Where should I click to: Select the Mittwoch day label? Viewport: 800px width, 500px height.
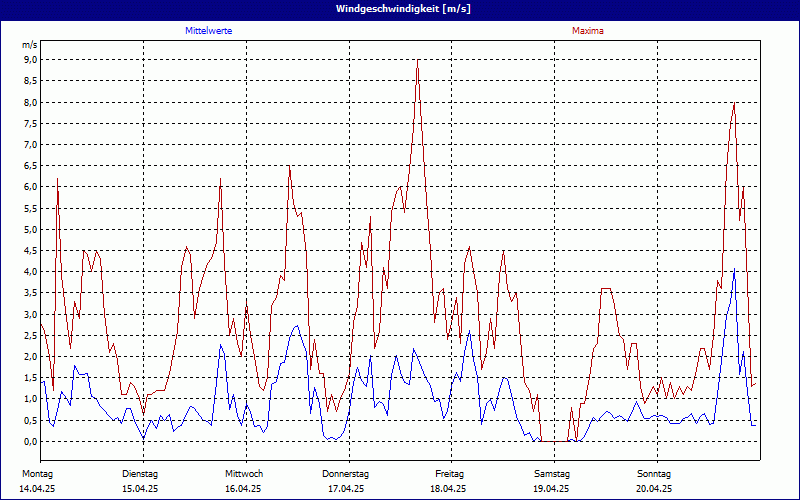pyautogui.click(x=243, y=473)
